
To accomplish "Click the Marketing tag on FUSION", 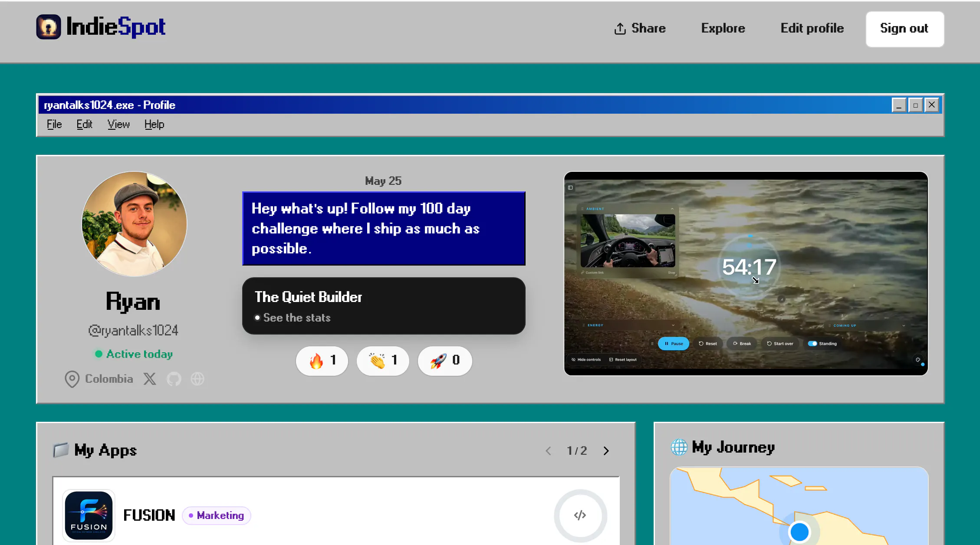I will click(217, 515).
